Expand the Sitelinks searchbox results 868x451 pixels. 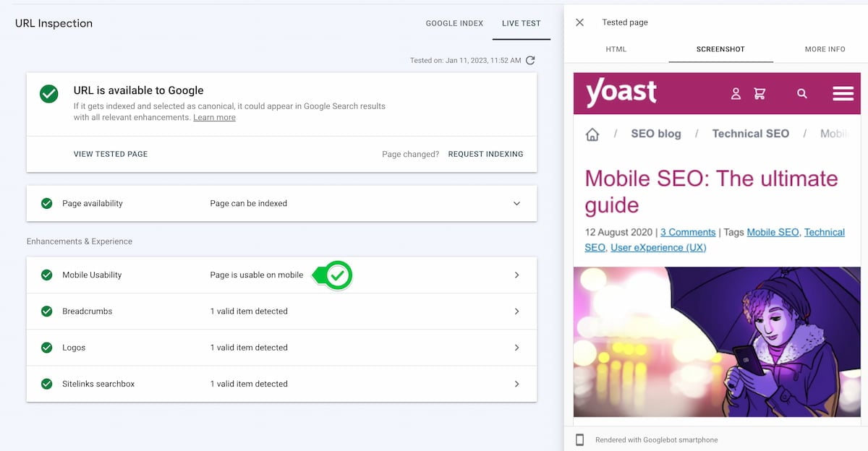[516, 384]
